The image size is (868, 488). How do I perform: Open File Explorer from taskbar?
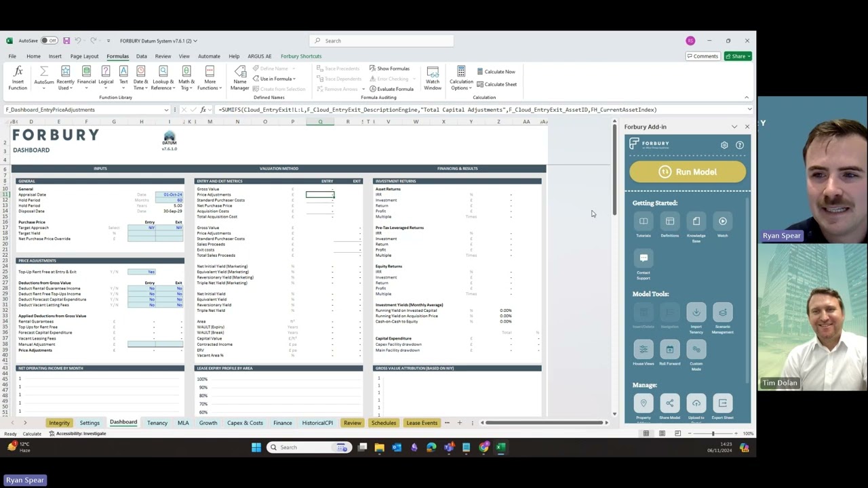click(x=379, y=447)
